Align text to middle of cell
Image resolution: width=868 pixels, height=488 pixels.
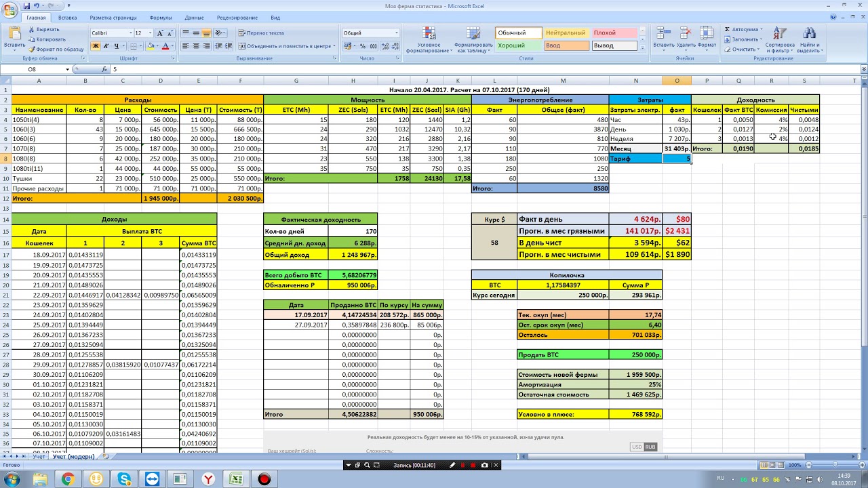[x=197, y=33]
